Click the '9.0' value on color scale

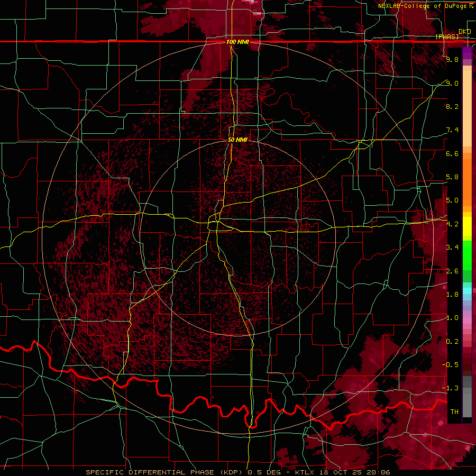(452, 83)
